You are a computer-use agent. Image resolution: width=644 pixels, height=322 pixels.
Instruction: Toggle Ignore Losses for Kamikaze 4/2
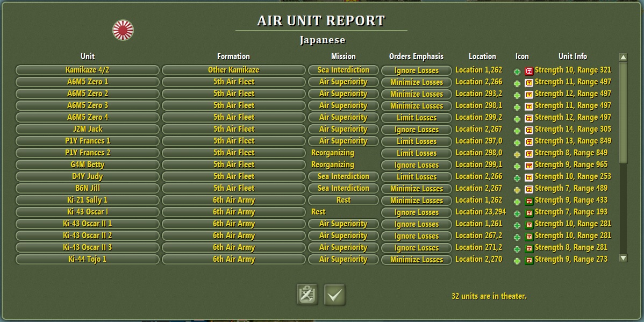pyautogui.click(x=416, y=70)
